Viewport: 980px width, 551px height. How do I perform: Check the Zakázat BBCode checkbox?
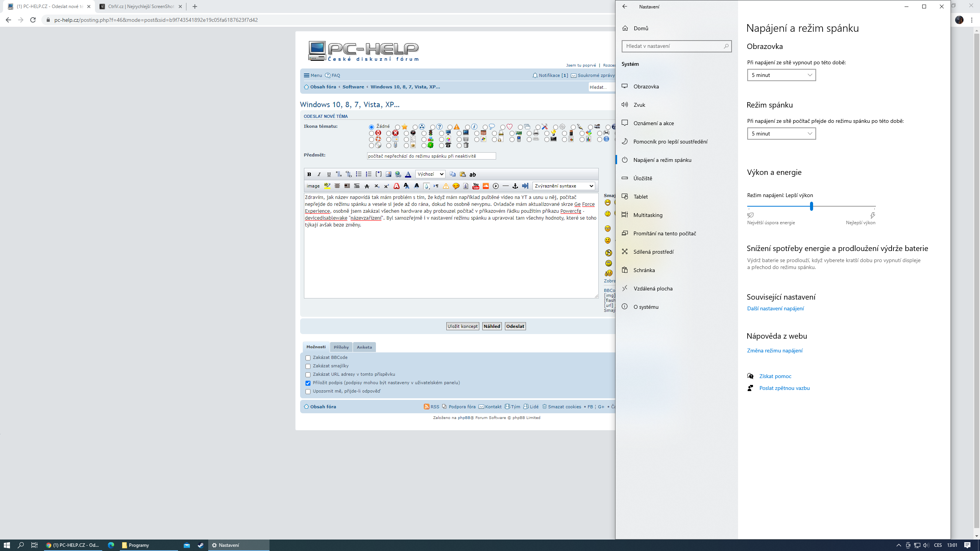click(x=308, y=358)
